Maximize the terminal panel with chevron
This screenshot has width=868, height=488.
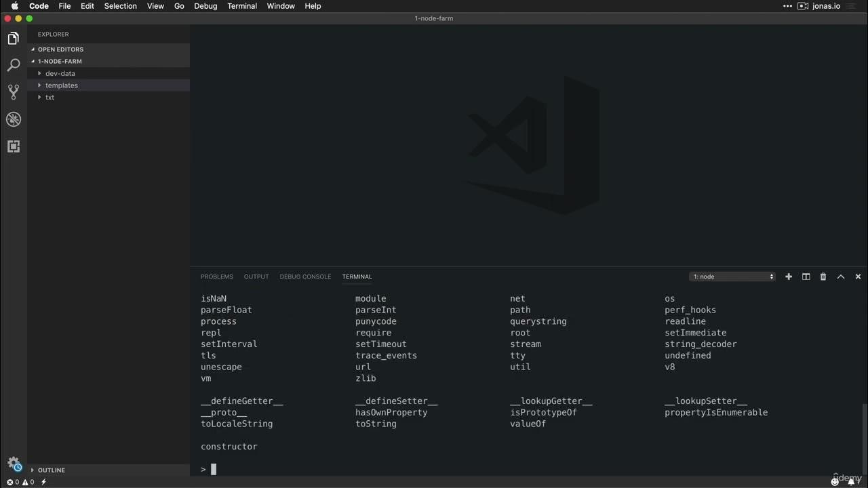click(841, 277)
